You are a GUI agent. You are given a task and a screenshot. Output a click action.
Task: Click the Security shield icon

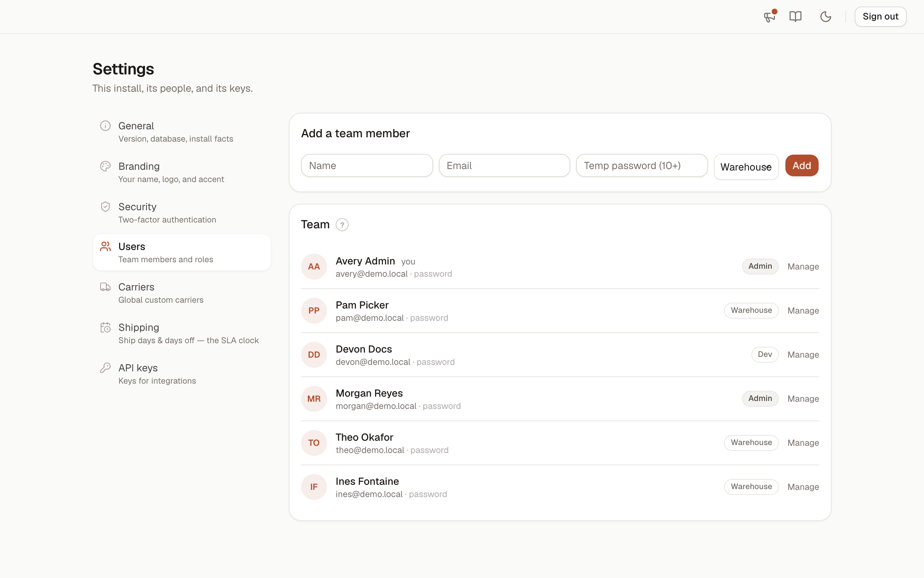point(105,207)
